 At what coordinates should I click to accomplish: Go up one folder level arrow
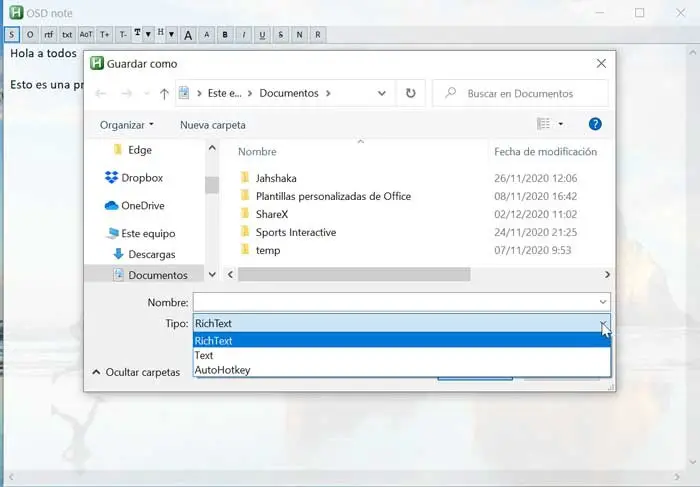pos(164,93)
